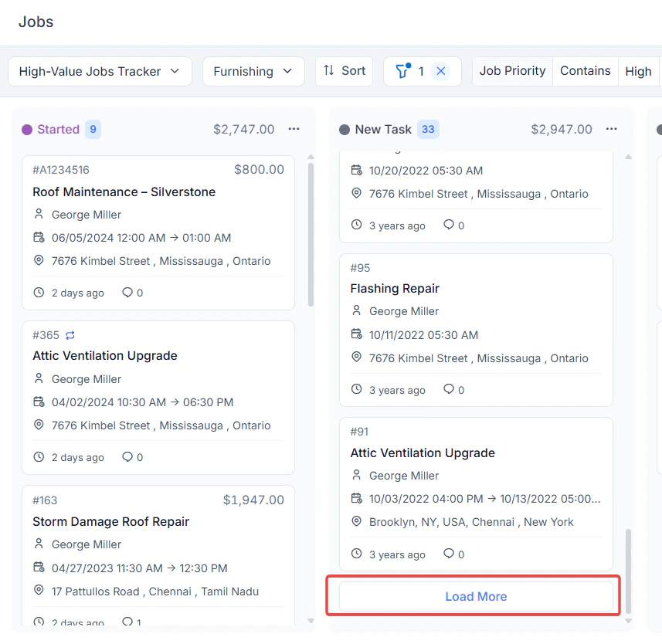
Task: Click the New Task total $2,947.00
Action: 562,129
